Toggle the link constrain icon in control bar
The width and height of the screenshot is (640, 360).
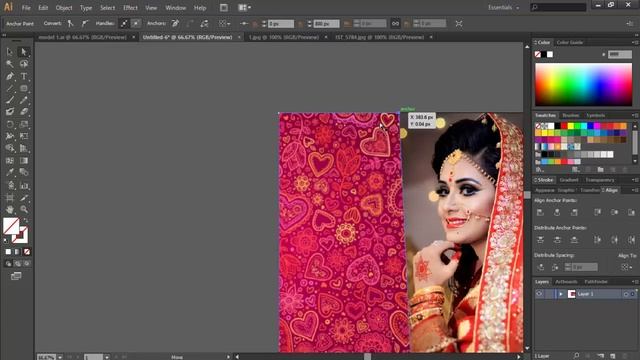[395, 24]
